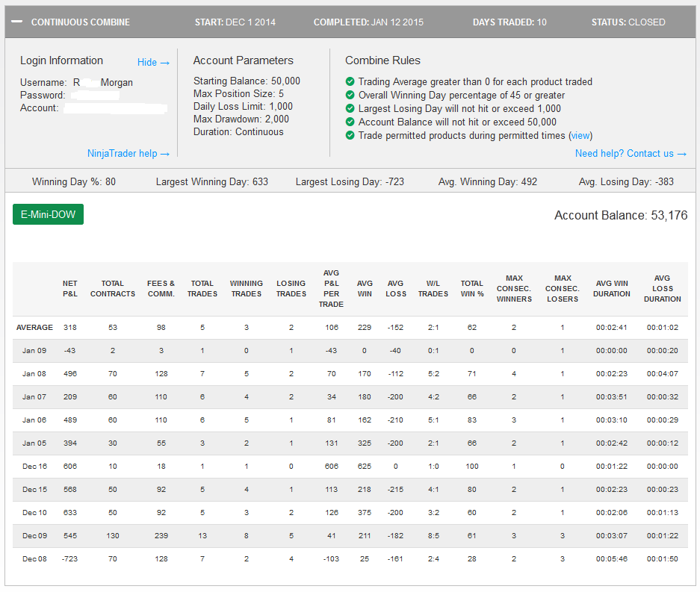The width and height of the screenshot is (700, 592).
Task: Click the Need help? Contact us link
Action: (631, 154)
